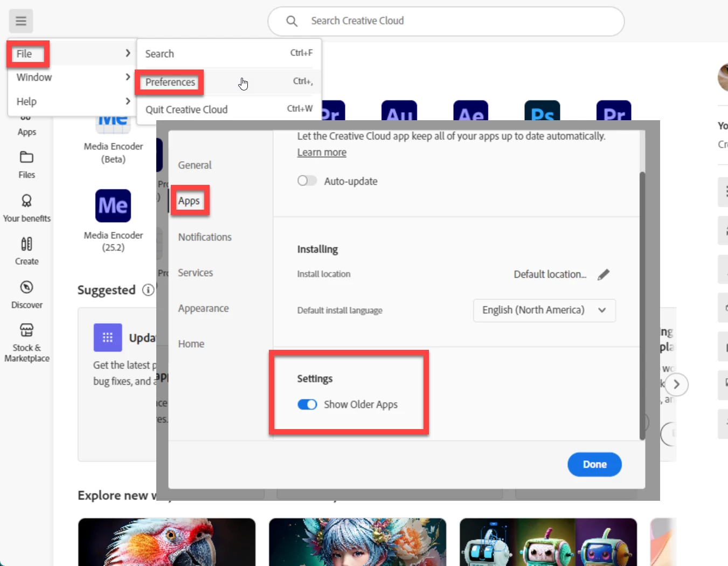Switch to Appearance preferences tab

point(203,308)
